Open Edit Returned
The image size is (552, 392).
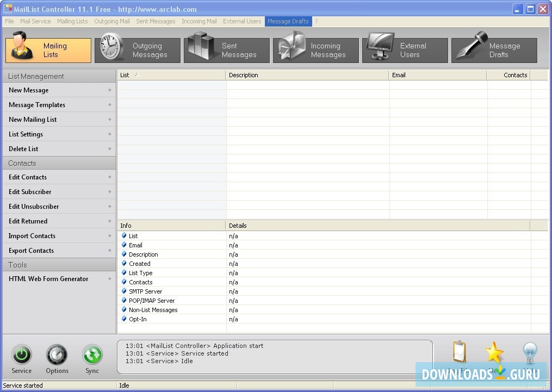(x=59, y=221)
